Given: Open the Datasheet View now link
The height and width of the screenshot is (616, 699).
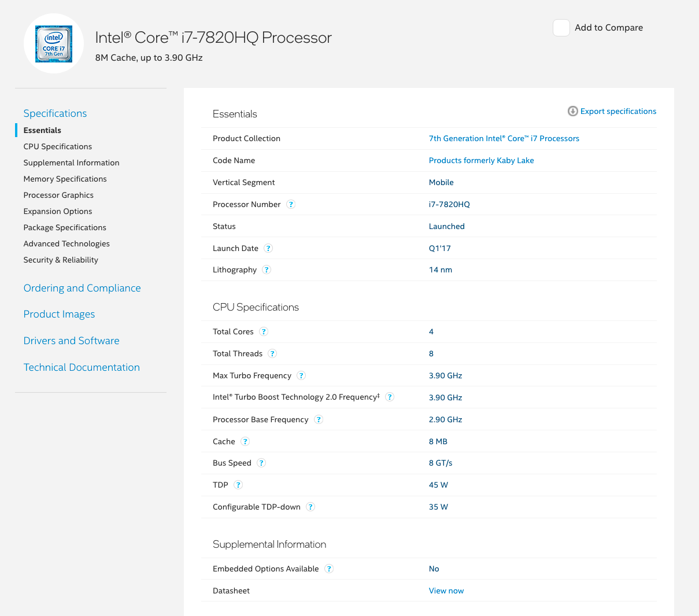Looking at the screenshot, I should click(446, 591).
